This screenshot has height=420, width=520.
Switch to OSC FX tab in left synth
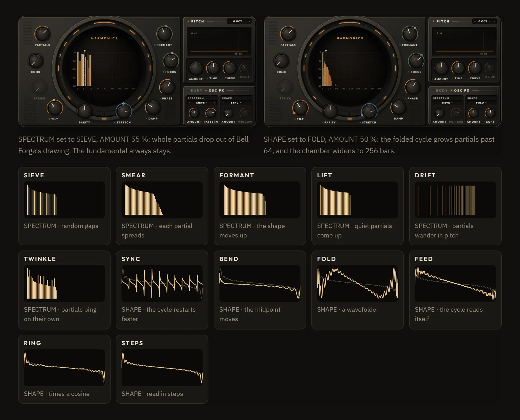click(x=216, y=91)
